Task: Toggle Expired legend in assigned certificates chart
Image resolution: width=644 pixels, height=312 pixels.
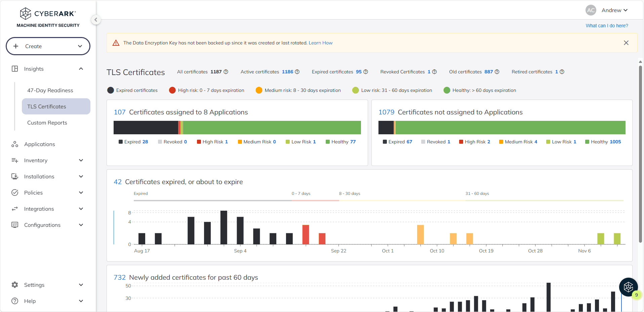Action: [x=133, y=142]
